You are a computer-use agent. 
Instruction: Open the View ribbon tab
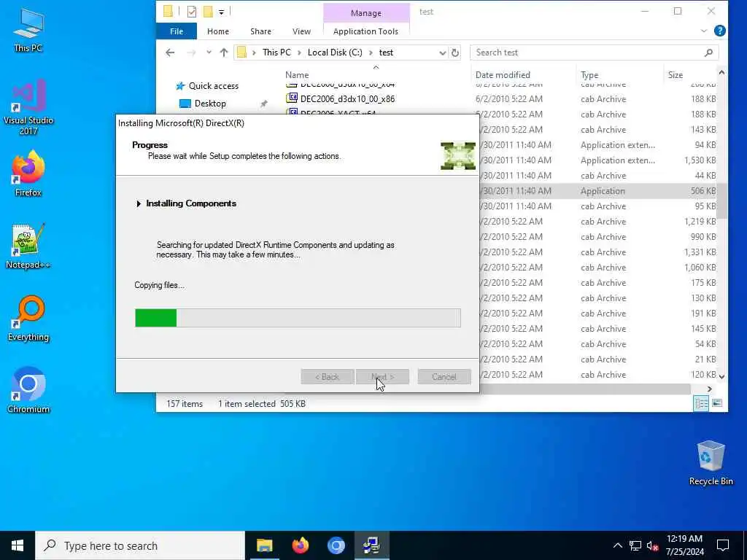(301, 31)
